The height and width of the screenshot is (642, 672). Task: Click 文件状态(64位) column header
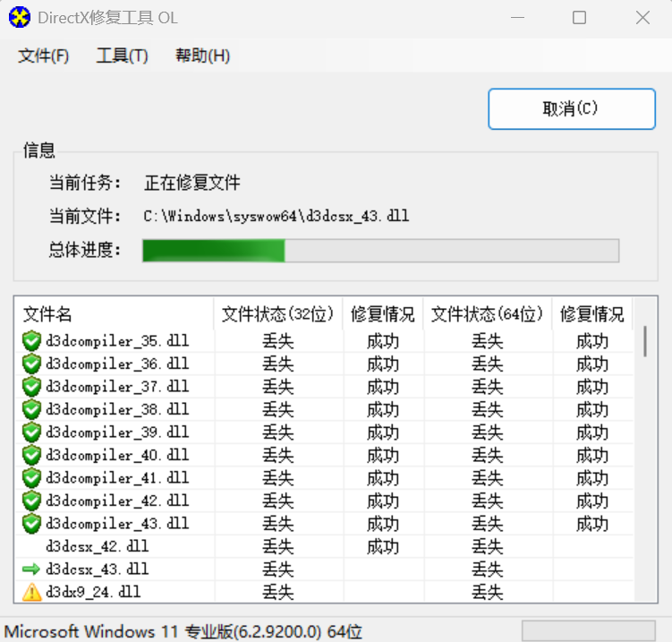click(488, 314)
